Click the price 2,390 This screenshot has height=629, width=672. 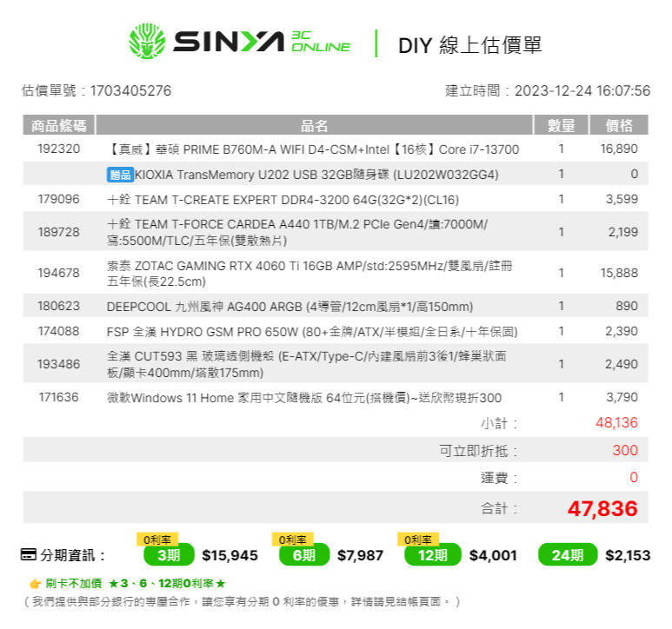pyautogui.click(x=622, y=331)
